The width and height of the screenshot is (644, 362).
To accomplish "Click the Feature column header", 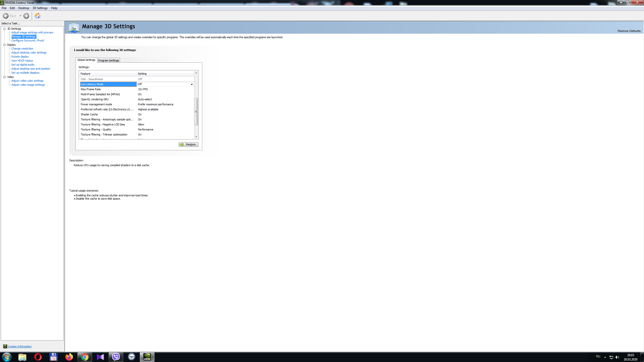I will click(108, 74).
